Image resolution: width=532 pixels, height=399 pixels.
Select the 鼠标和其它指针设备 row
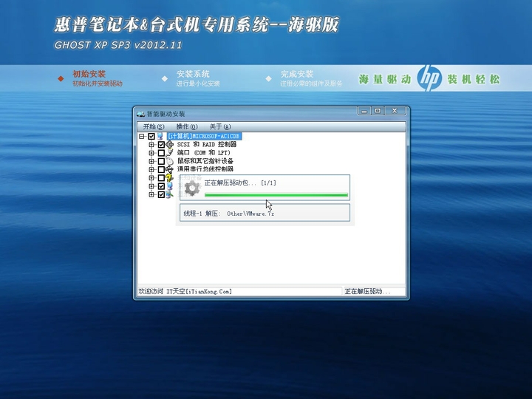pos(205,161)
